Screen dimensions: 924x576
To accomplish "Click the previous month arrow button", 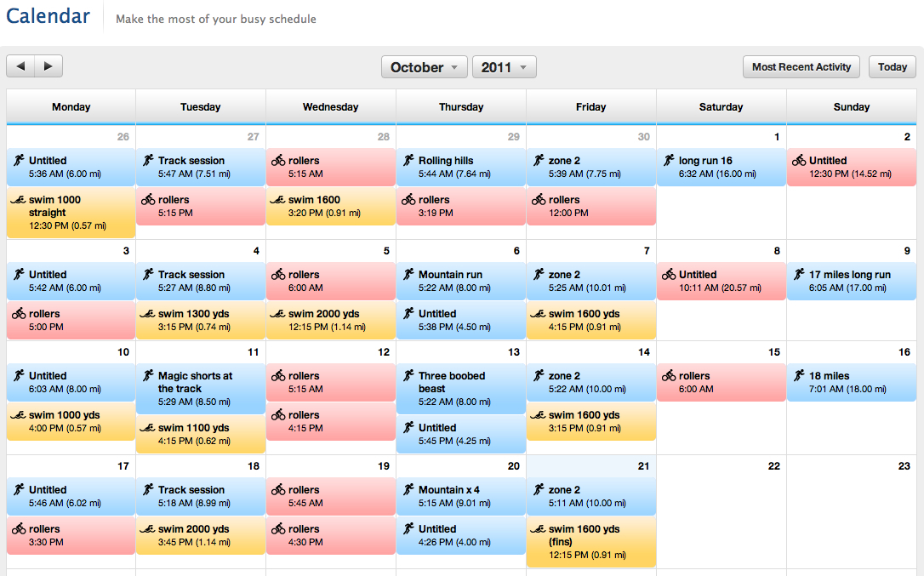I will coord(20,66).
